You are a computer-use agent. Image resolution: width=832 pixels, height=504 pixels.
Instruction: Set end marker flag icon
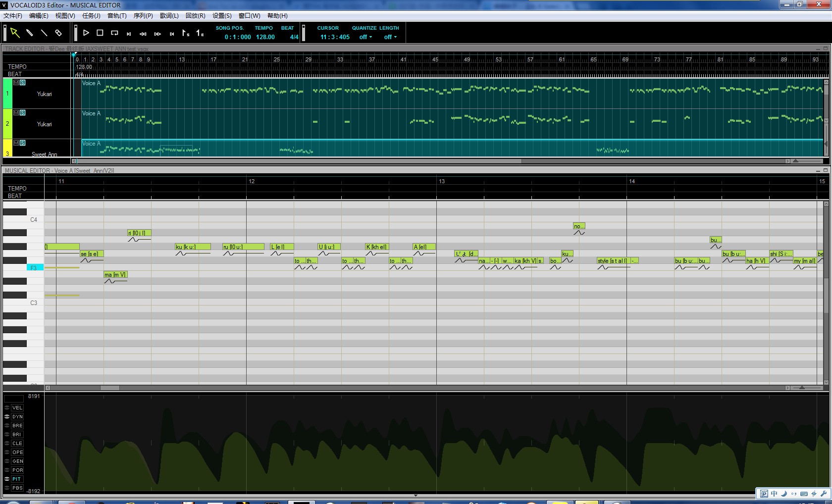pos(200,33)
